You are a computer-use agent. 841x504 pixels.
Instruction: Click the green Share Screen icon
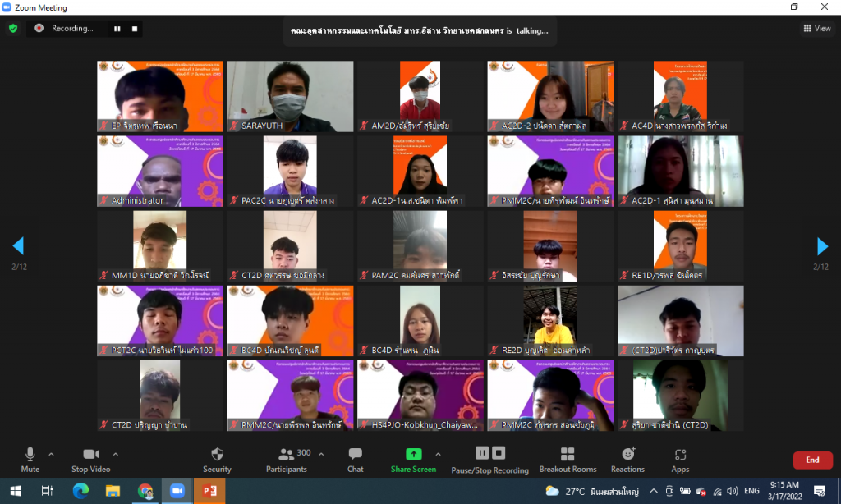click(x=413, y=454)
